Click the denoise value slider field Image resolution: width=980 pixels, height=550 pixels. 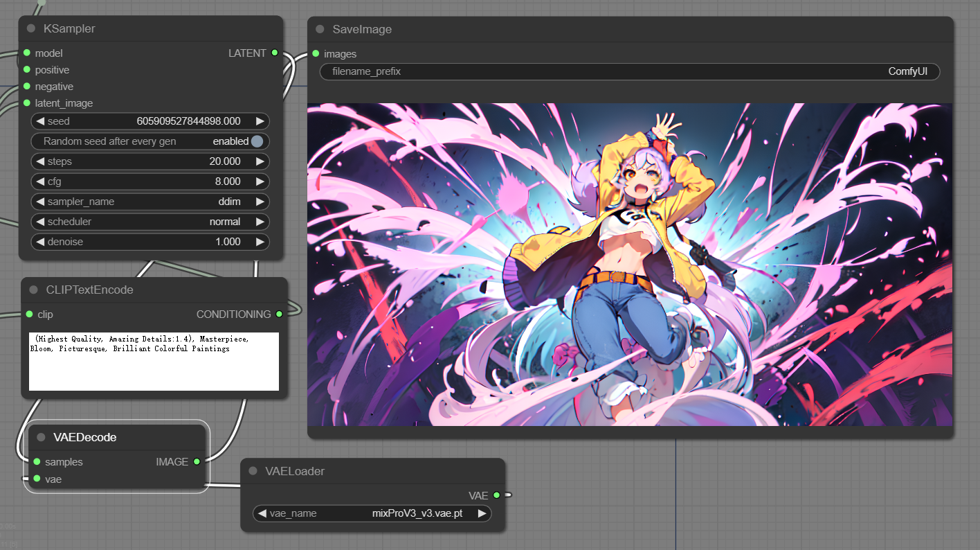[x=150, y=242]
